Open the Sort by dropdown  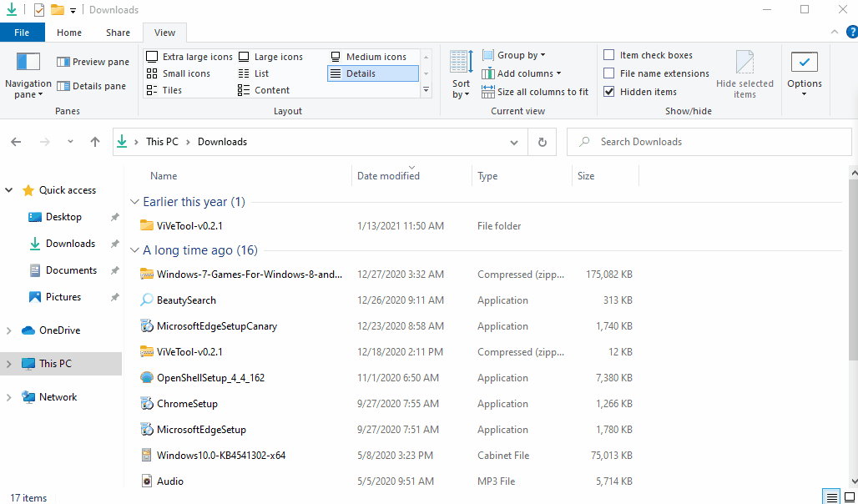point(460,73)
